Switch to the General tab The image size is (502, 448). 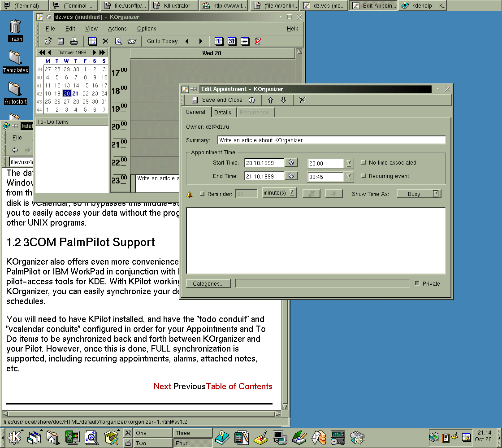(195, 112)
